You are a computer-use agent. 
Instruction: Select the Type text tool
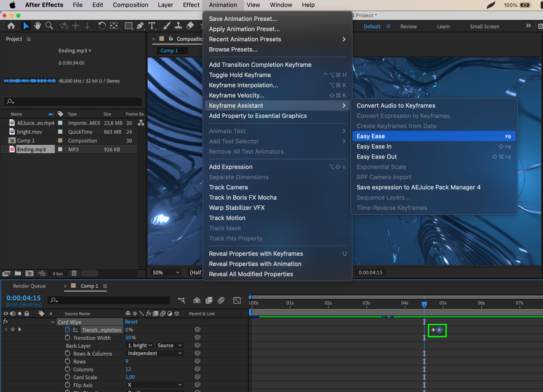pos(152,26)
